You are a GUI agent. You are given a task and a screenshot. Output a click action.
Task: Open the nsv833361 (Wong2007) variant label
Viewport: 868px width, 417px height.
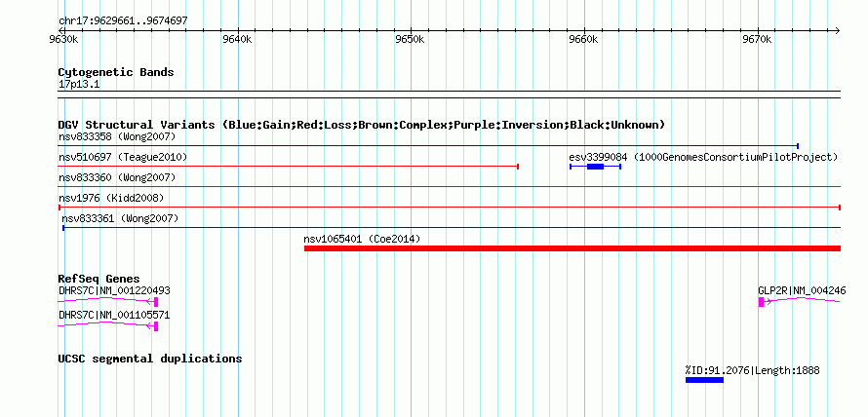pyautogui.click(x=120, y=218)
